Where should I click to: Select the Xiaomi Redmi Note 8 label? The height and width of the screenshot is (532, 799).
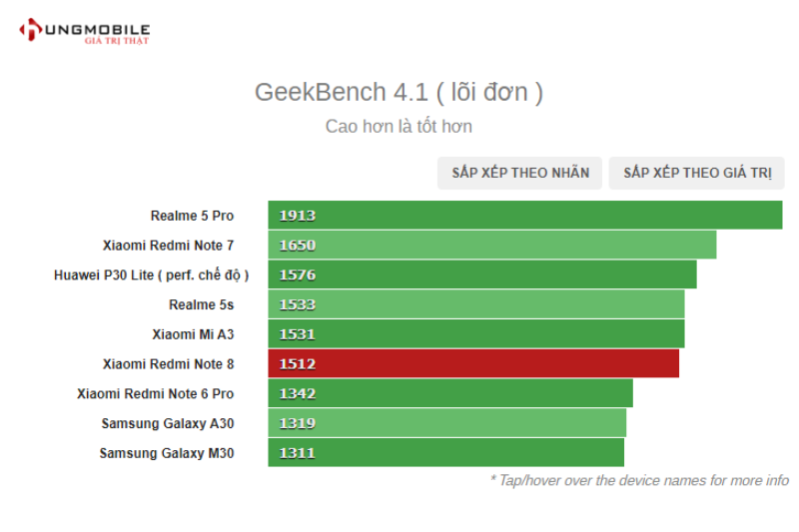pos(168,364)
